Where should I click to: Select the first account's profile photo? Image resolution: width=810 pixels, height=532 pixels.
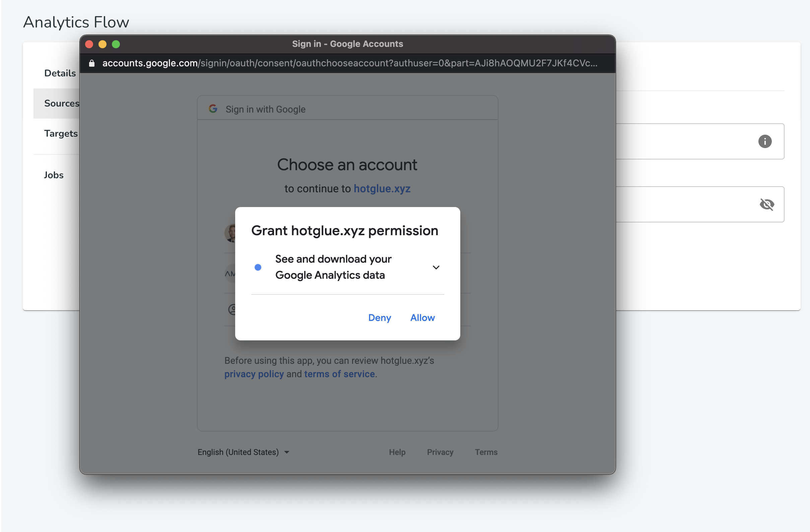pos(230,233)
